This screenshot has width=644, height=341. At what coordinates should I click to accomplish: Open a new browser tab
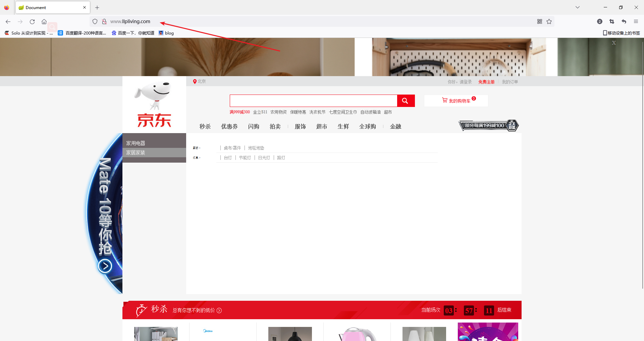click(97, 7)
